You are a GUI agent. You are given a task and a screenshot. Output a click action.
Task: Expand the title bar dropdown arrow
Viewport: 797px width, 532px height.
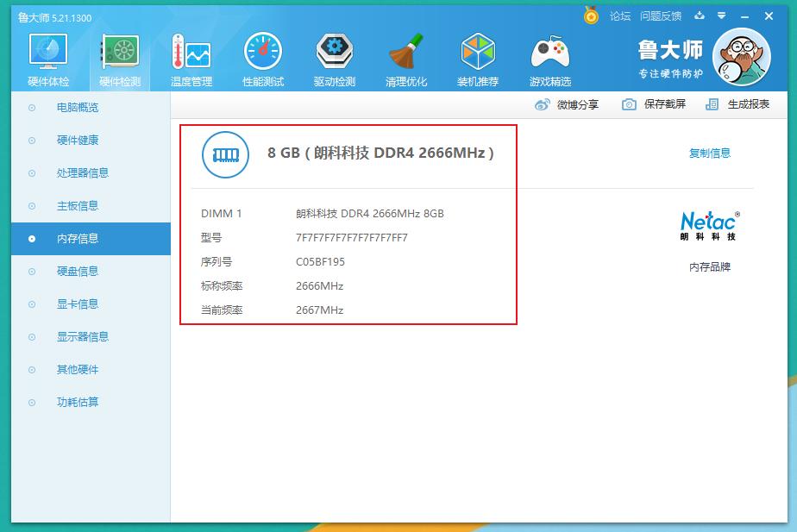tap(721, 16)
